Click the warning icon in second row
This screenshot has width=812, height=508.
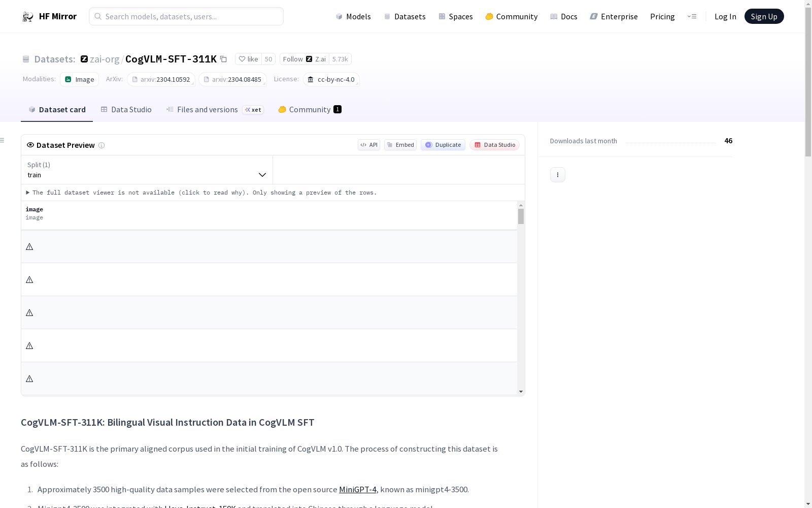click(29, 280)
